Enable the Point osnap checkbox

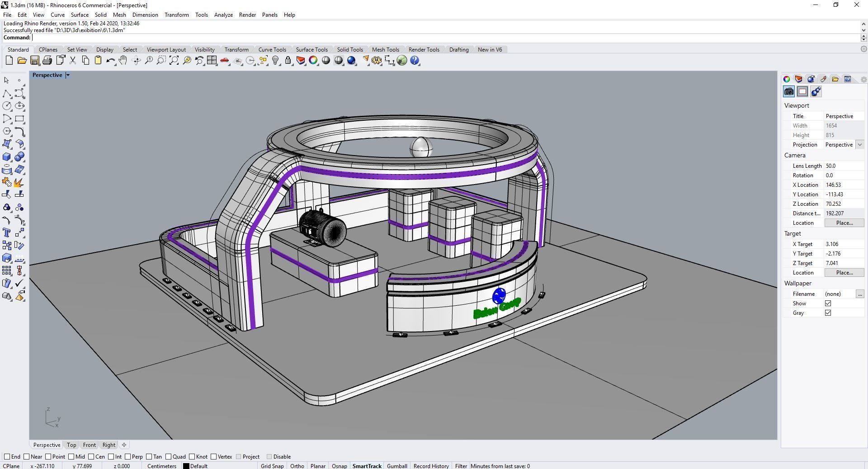coord(49,457)
